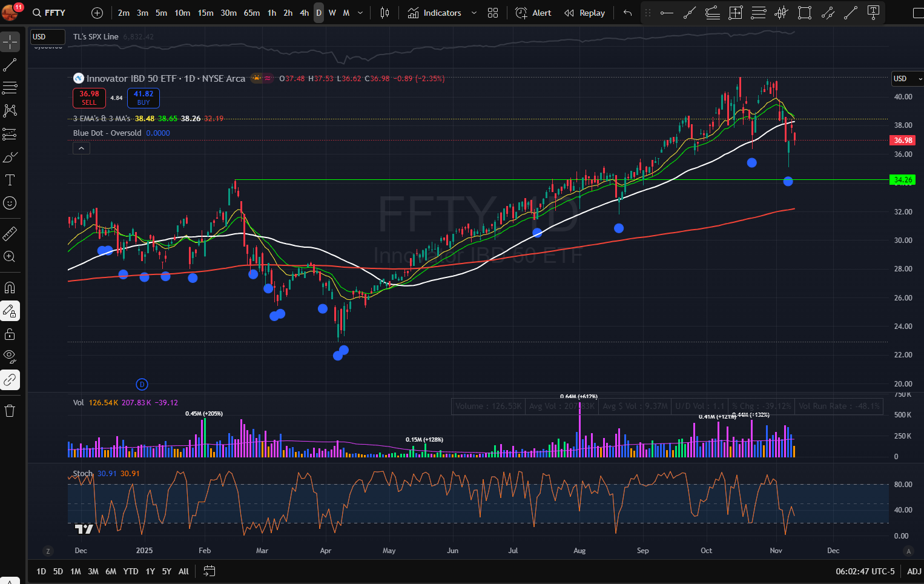The width and height of the screenshot is (924, 584).
Task: Open the USD price scale currency dropdown at right
Action: (x=907, y=79)
